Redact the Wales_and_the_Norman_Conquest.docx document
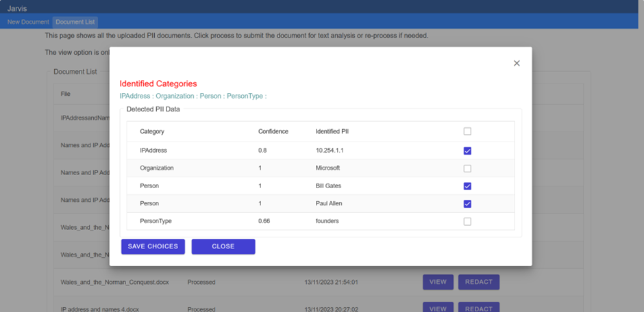The height and width of the screenshot is (312, 644). click(479, 282)
